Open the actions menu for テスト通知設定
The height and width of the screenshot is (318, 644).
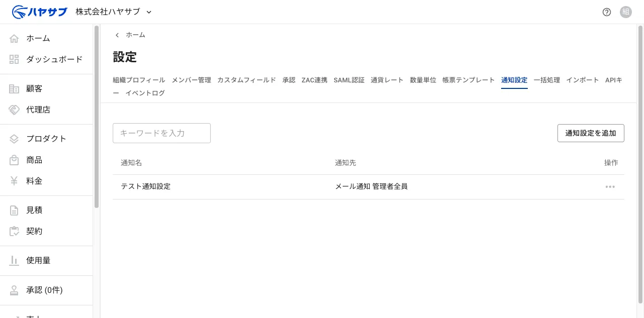pos(610,187)
